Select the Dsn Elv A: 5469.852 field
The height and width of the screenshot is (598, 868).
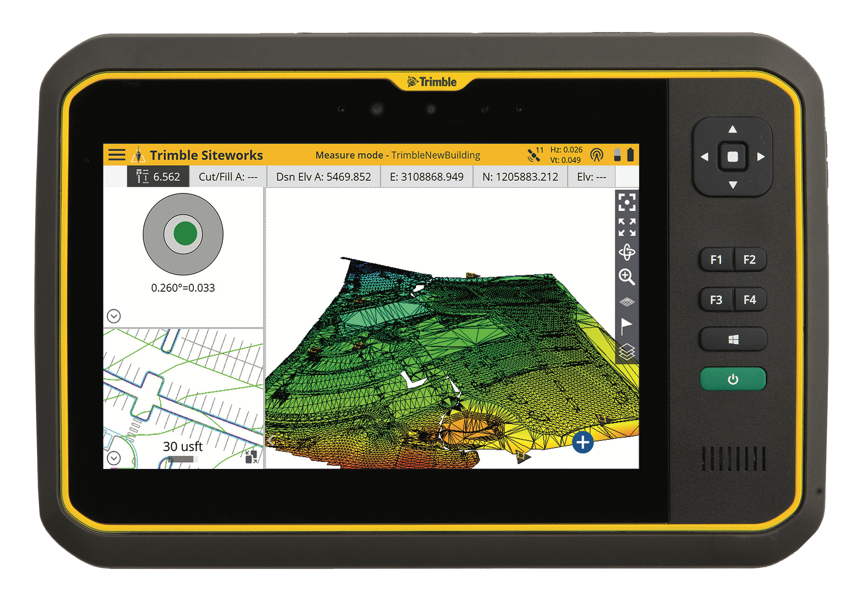tap(324, 176)
